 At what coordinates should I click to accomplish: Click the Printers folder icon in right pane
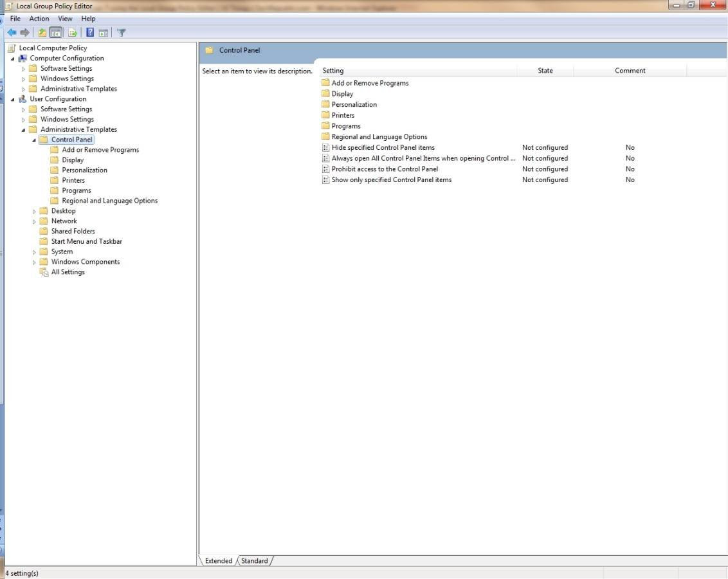(325, 115)
